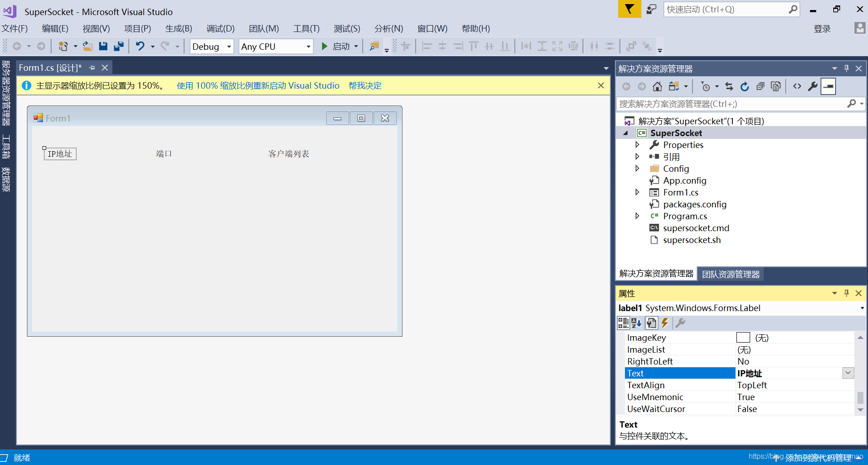Expand the Program.cs node
The image size is (868, 465).
637,216
